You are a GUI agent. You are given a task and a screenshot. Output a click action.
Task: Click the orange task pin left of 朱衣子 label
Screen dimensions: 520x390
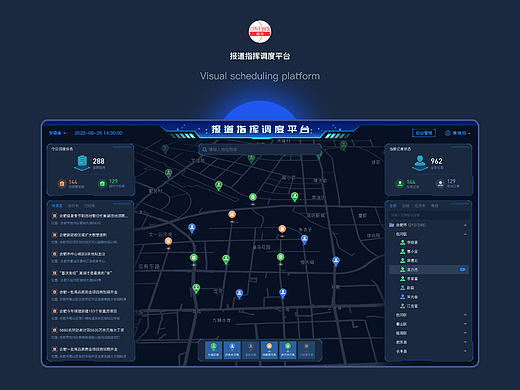coord(282,230)
